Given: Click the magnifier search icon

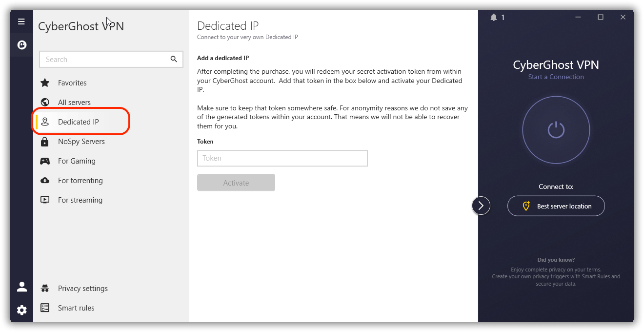Looking at the screenshot, I should [174, 60].
